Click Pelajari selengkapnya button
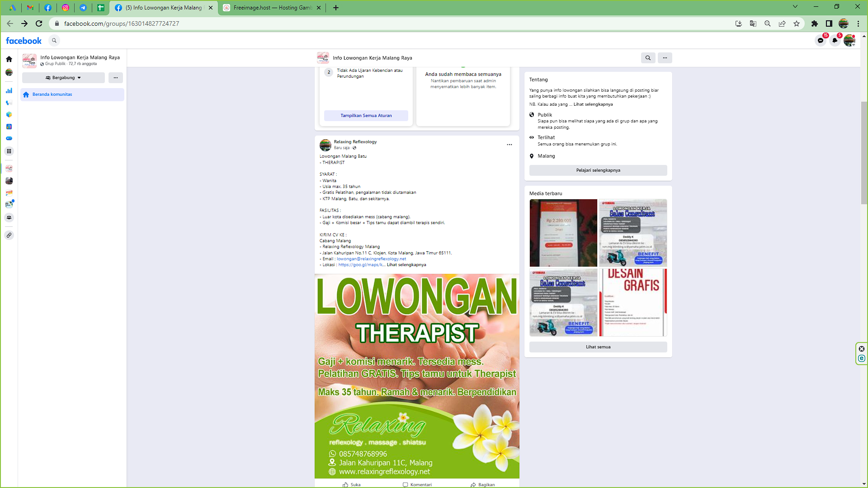 click(598, 170)
